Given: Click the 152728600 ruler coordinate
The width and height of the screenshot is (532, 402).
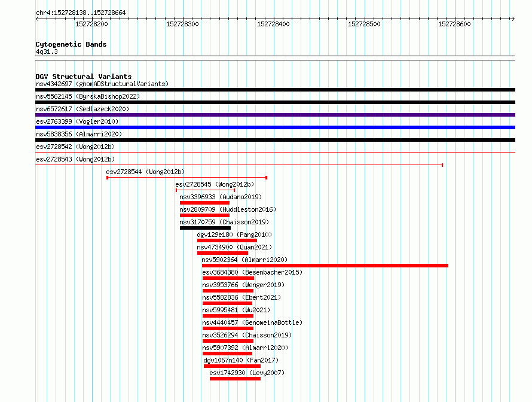Looking at the screenshot, I should click(x=455, y=24).
